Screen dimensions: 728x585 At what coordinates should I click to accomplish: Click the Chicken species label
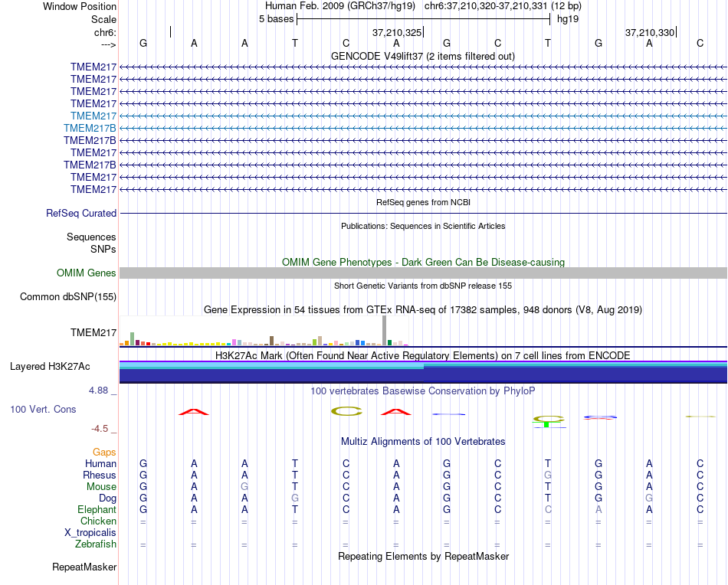(98, 521)
